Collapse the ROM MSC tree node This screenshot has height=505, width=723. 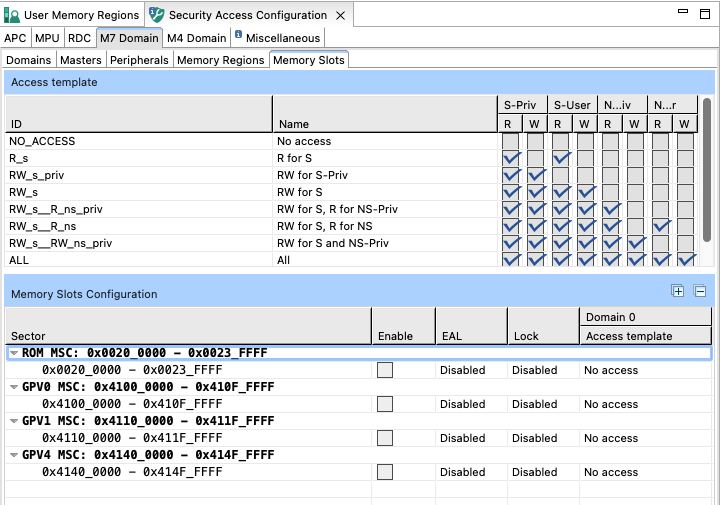(x=14, y=353)
